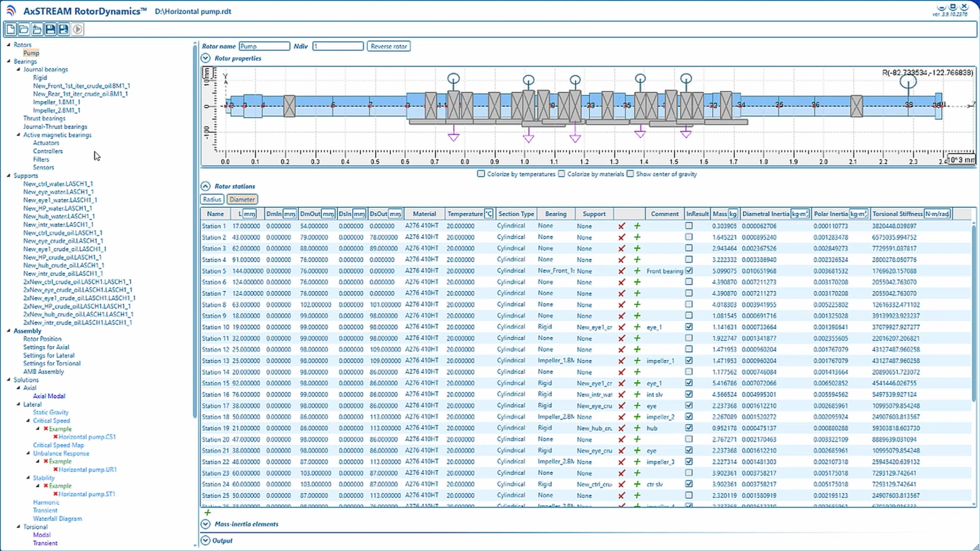The image size is (980, 551).
Task: Delete Station 1 with red X icon
Action: point(621,226)
